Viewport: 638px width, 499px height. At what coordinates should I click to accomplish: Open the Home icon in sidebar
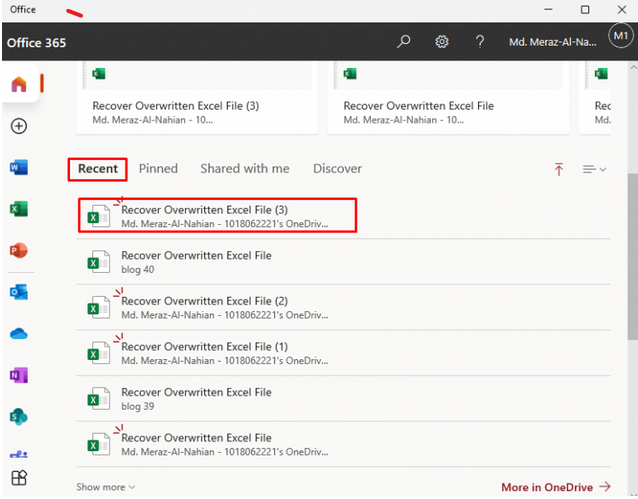(x=19, y=84)
